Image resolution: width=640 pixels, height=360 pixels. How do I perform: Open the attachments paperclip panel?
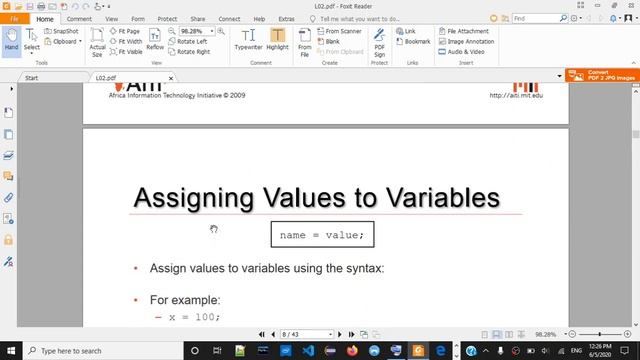(8, 198)
